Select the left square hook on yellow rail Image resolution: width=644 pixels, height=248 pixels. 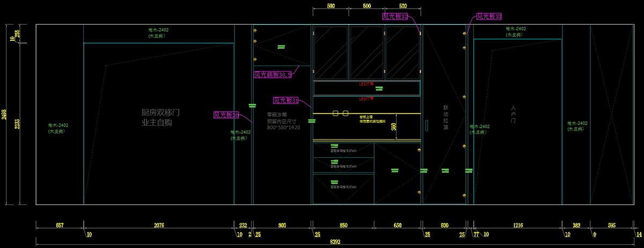click(335, 113)
